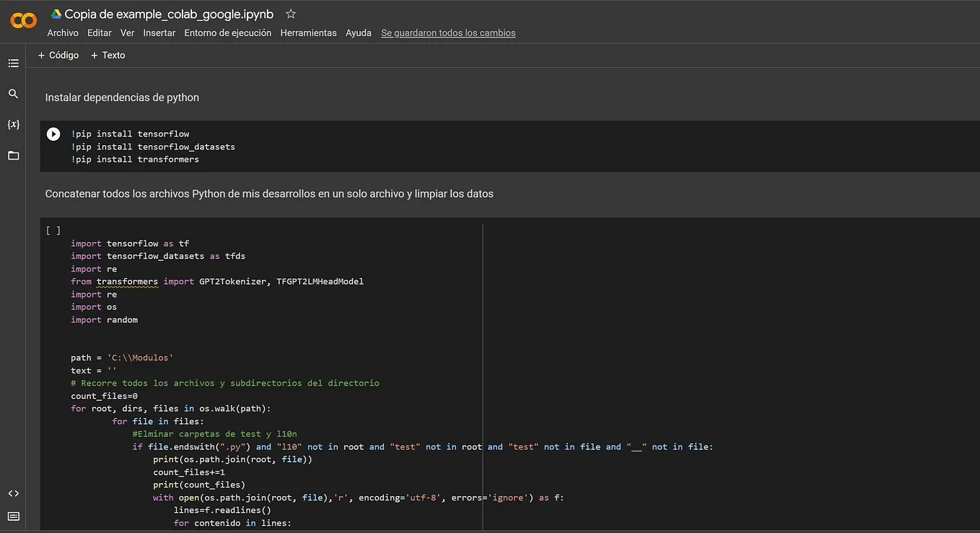Open the search and replace panel
The image size is (980, 533).
[13, 94]
